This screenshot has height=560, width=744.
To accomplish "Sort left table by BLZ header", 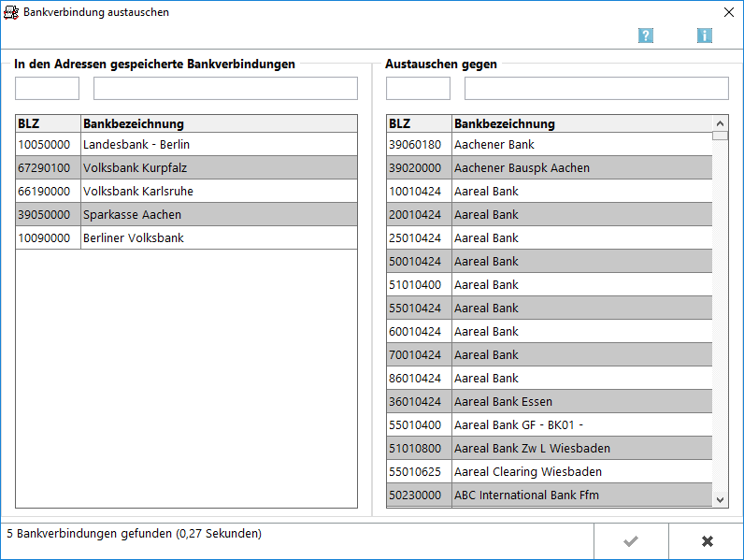I will pos(48,123).
